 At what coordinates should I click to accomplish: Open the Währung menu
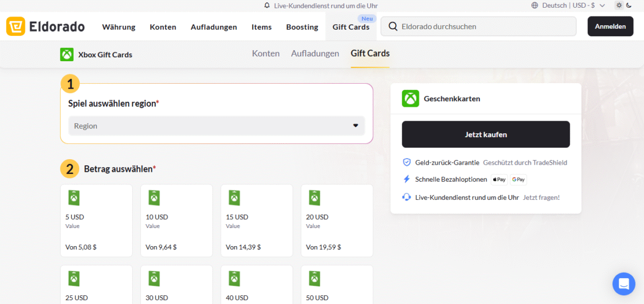click(119, 27)
